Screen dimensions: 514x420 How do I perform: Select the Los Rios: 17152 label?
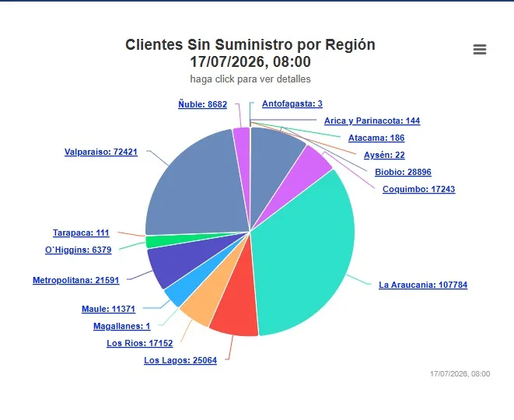[140, 343]
